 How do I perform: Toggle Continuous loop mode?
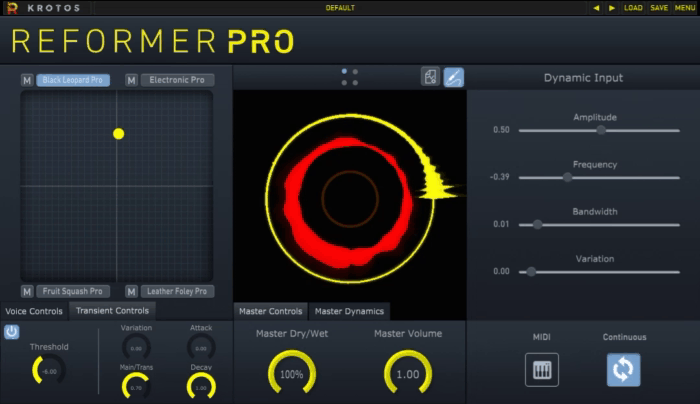coord(623,370)
